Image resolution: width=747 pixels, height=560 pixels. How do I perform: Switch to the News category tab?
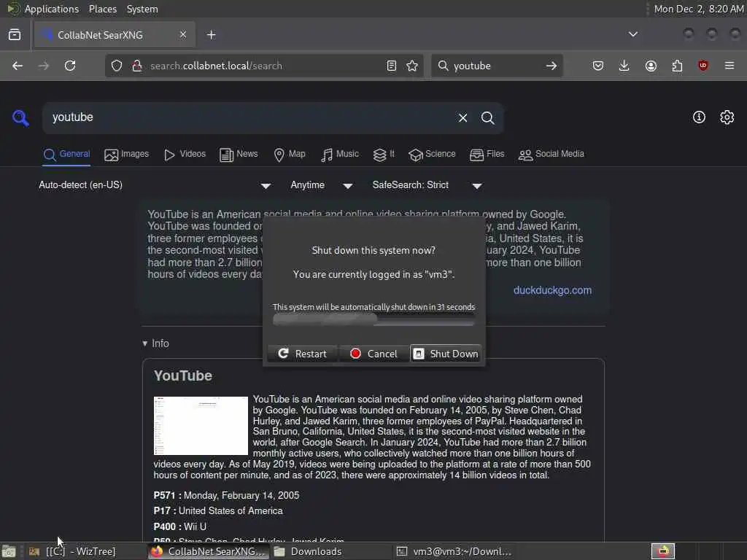239,155
